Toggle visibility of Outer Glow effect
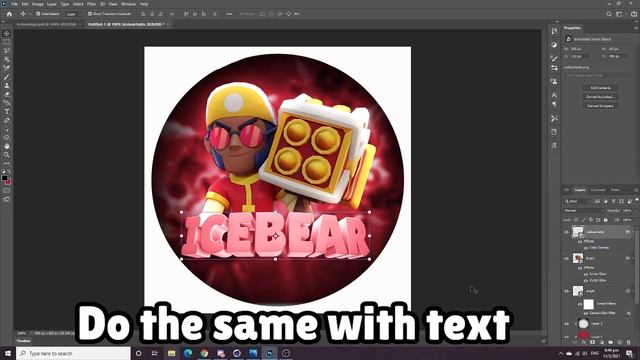The height and width of the screenshot is (360, 640). [586, 280]
